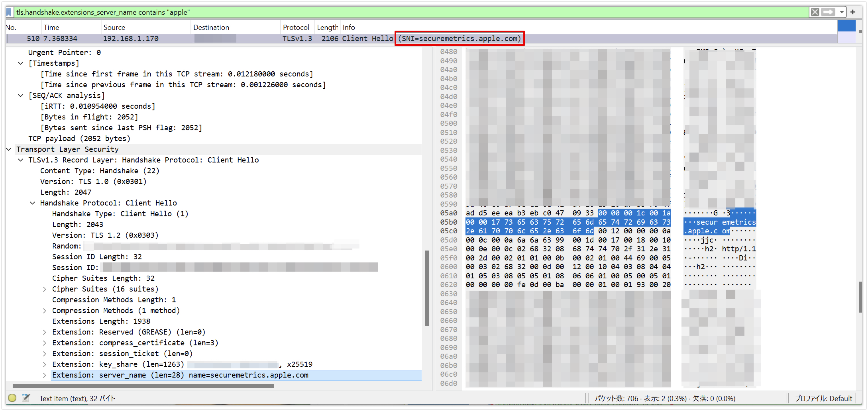Select the Length: 2047 field
Screen dimensions: 868x411
66,192
